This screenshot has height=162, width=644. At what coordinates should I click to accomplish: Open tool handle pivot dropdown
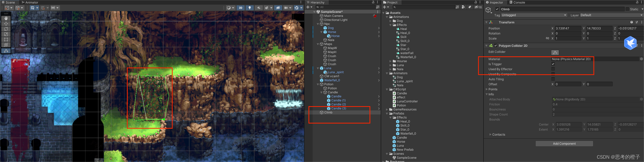pos(9,8)
